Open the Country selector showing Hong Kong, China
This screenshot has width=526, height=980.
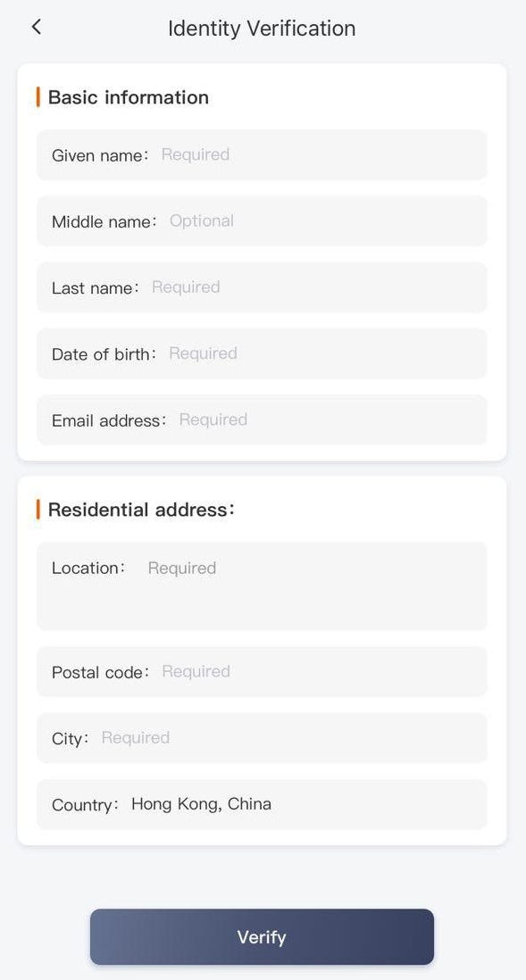pyautogui.click(x=261, y=804)
